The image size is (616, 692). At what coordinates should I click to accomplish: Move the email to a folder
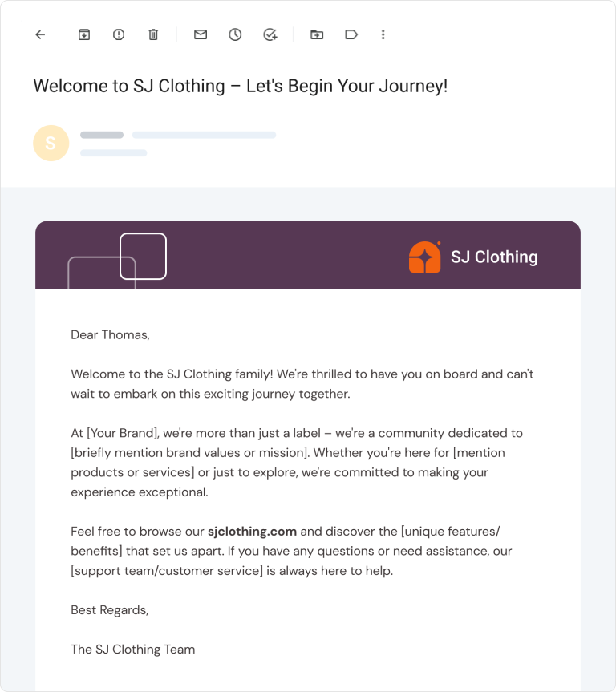(316, 34)
